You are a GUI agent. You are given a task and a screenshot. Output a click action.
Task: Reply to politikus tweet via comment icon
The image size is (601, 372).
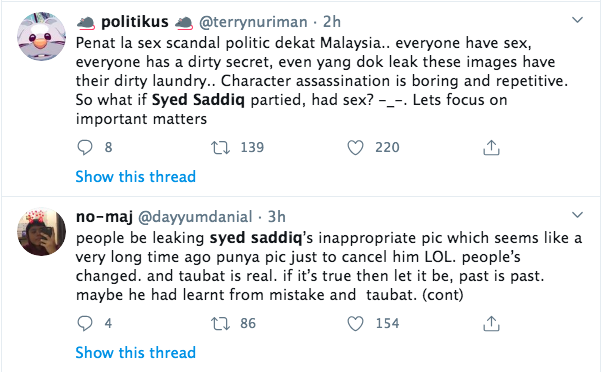[x=85, y=147]
